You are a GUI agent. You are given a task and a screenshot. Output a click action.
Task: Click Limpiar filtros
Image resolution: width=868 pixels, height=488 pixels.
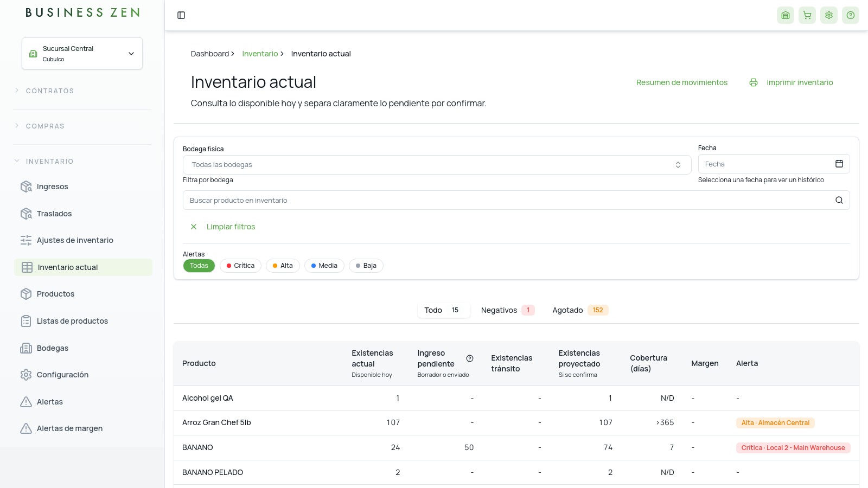222,227
